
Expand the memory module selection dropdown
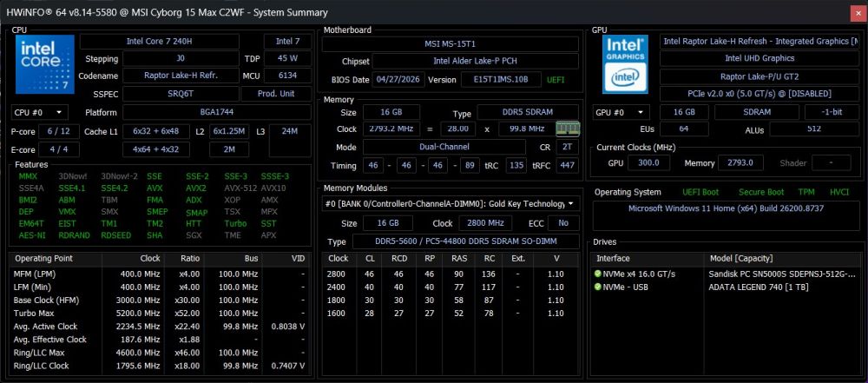coord(450,204)
